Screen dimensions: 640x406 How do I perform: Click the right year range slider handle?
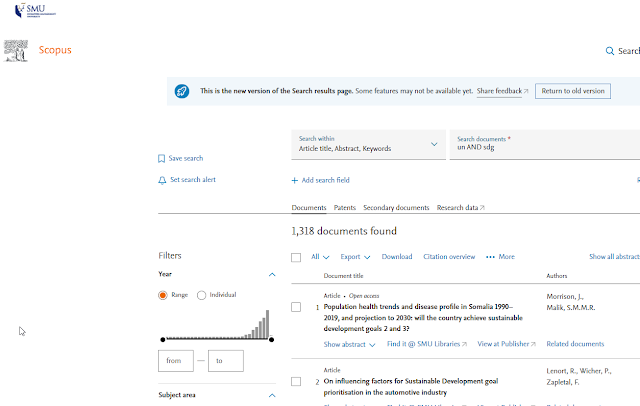(271, 339)
